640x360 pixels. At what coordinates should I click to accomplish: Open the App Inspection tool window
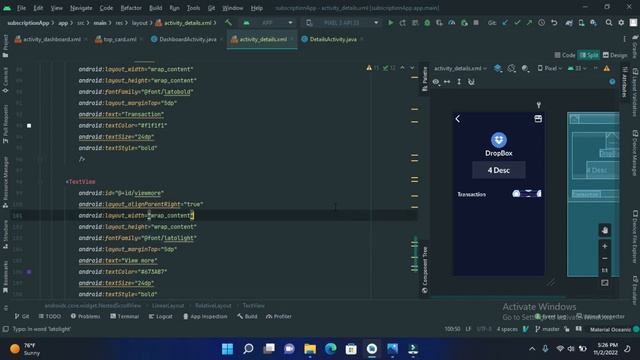click(x=205, y=316)
